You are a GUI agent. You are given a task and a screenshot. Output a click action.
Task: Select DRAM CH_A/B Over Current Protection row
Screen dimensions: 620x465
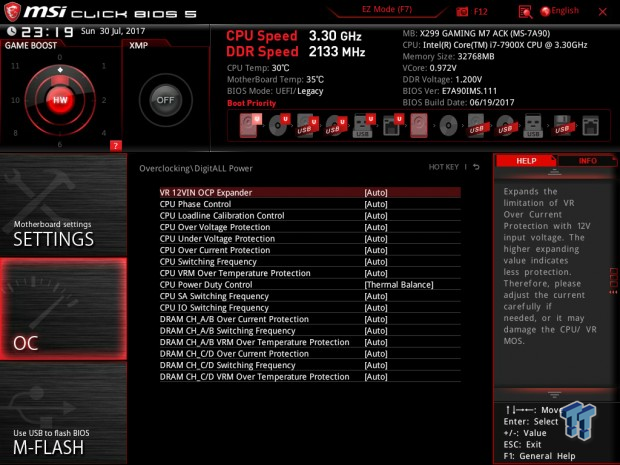(310, 319)
